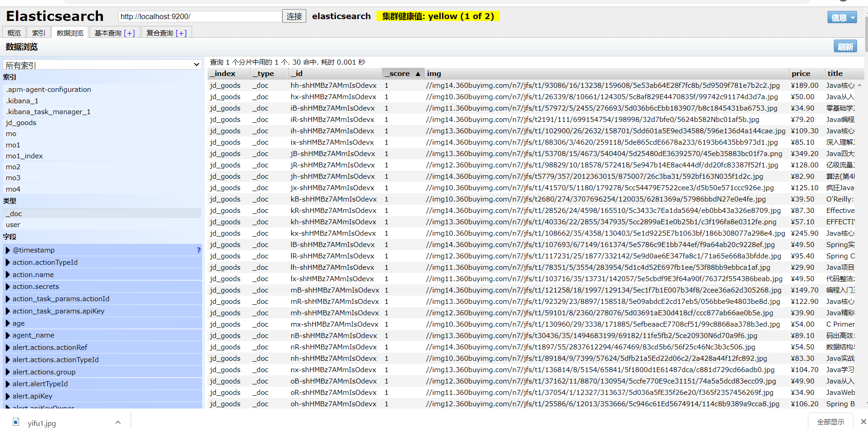
Task: Open the yifu1.jpg download file icon
Action: point(16,422)
